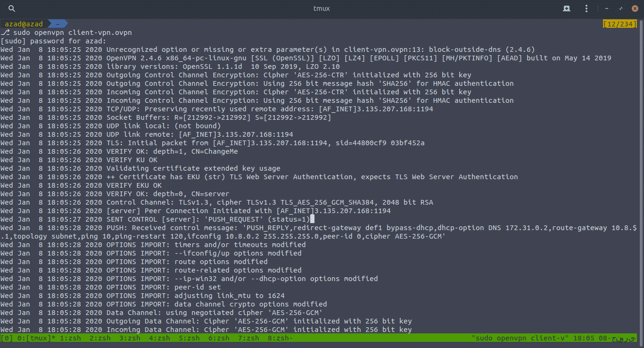Click 'adjusting link_mtu to 1624' text
Screen dimensions: 644x348
230,296
